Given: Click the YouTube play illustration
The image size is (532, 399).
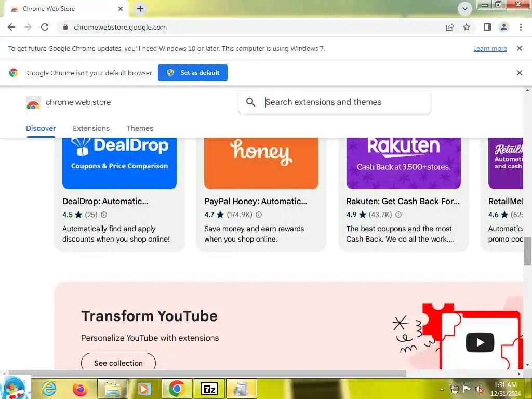Looking at the screenshot, I should pos(480,342).
